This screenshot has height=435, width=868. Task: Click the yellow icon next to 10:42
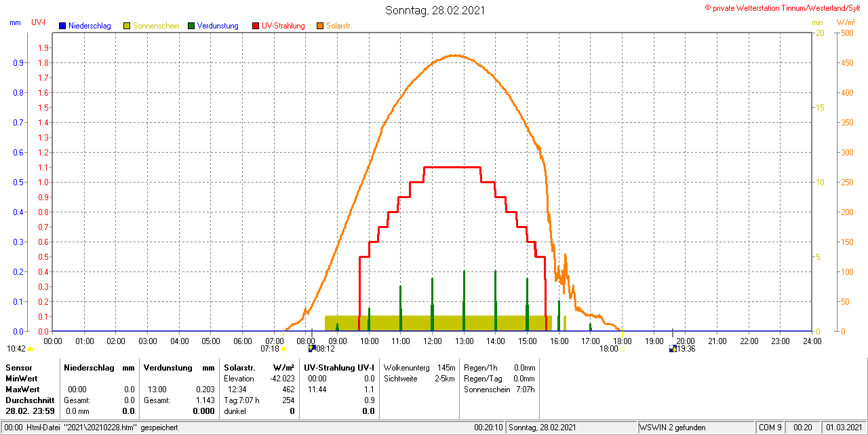tap(30, 349)
